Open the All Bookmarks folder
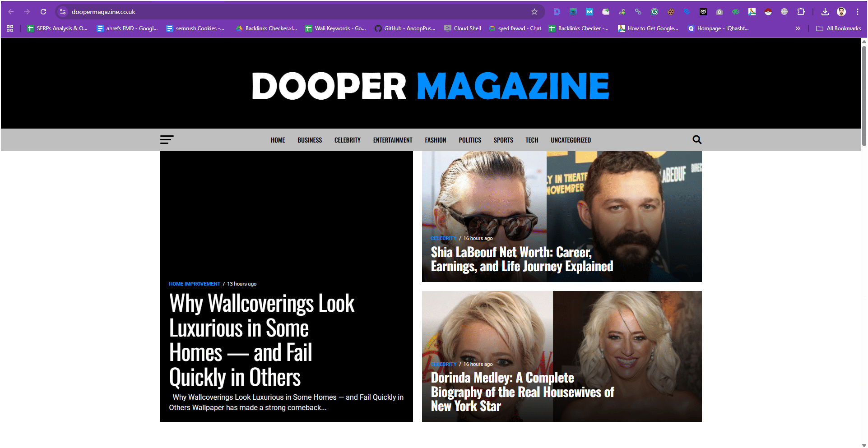 click(x=839, y=28)
